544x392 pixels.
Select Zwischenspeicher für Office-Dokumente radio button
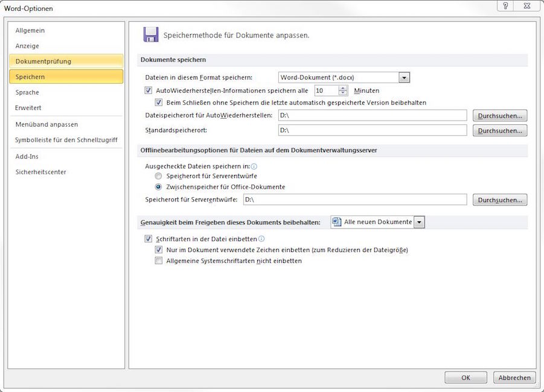[x=159, y=187]
